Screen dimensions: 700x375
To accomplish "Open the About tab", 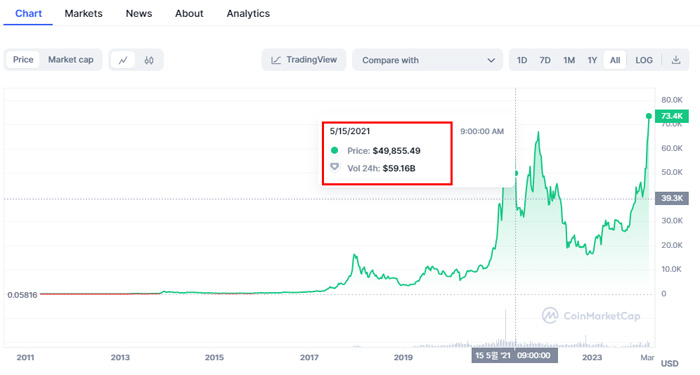I will [x=189, y=13].
